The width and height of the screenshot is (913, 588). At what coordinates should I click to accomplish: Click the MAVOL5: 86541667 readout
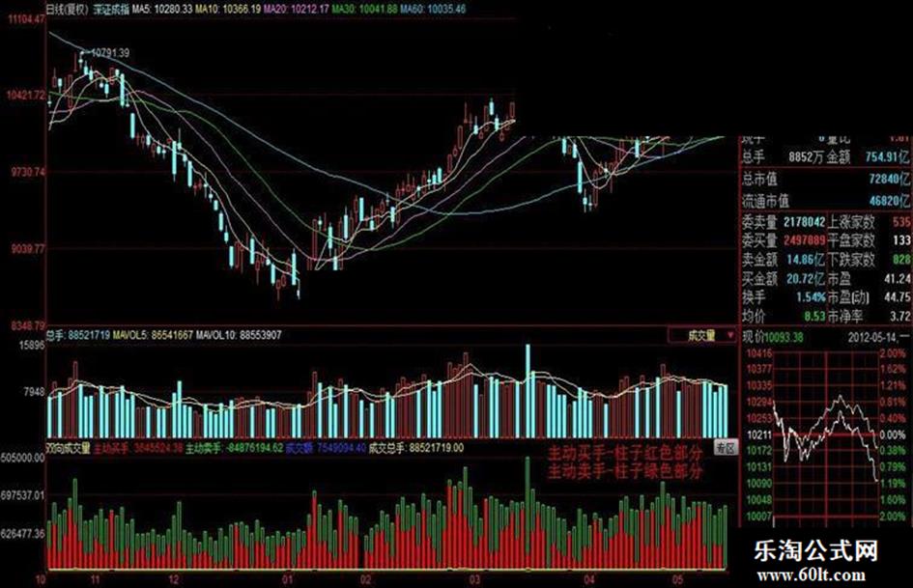[153, 335]
